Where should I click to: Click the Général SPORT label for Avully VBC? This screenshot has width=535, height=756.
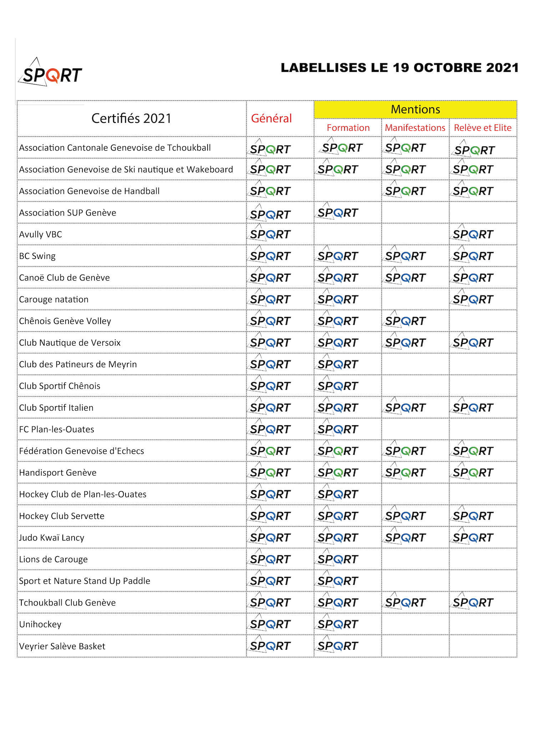pyautogui.click(x=269, y=232)
